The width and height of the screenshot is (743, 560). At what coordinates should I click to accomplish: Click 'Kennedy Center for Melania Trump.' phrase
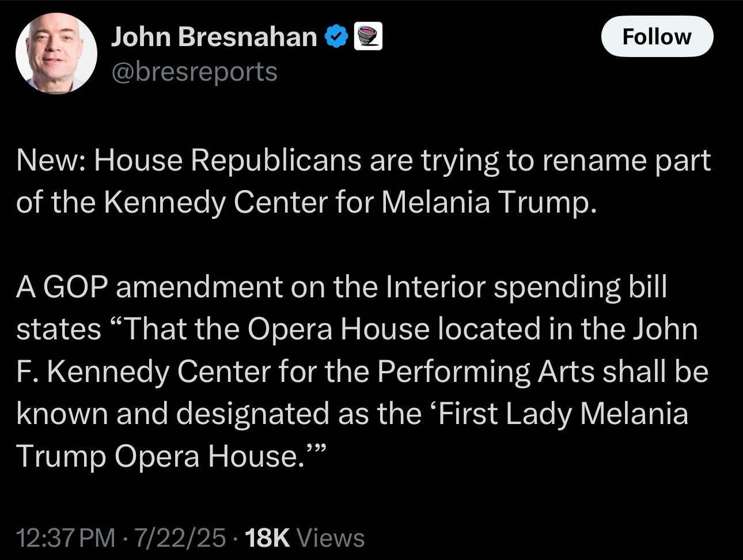pos(348,203)
